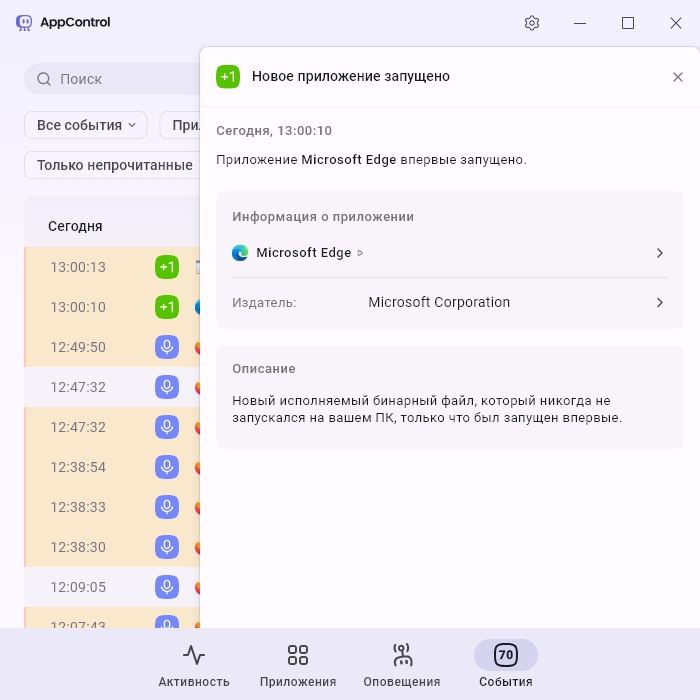Select event time 12:38:54
Viewport: 700px width, 700px height.
tap(78, 467)
